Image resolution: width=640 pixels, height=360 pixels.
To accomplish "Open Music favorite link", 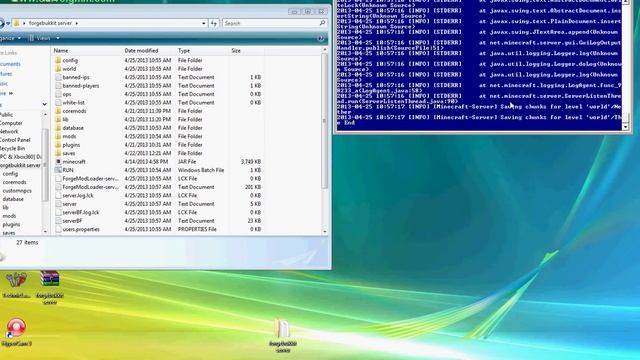I will 4,84.
